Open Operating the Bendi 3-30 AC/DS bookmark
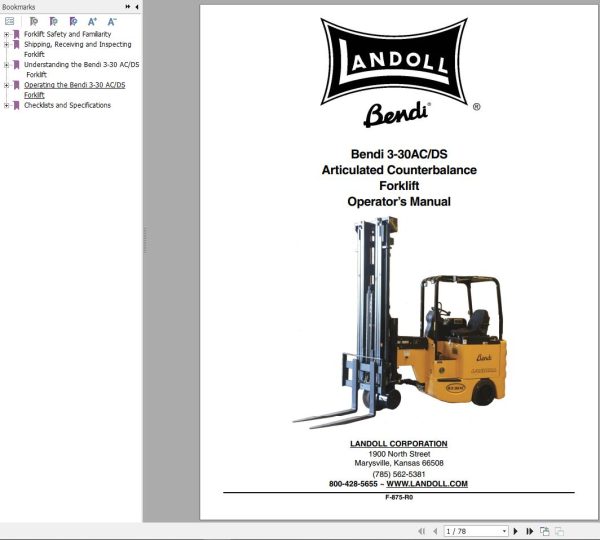600x540 pixels. point(75,90)
